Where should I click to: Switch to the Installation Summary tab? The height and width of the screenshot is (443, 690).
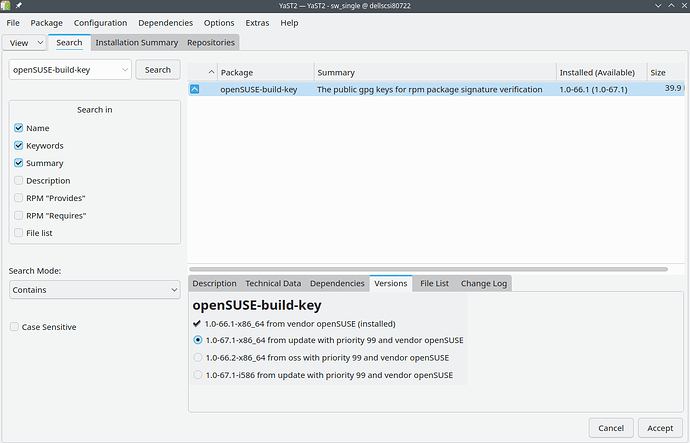point(136,43)
